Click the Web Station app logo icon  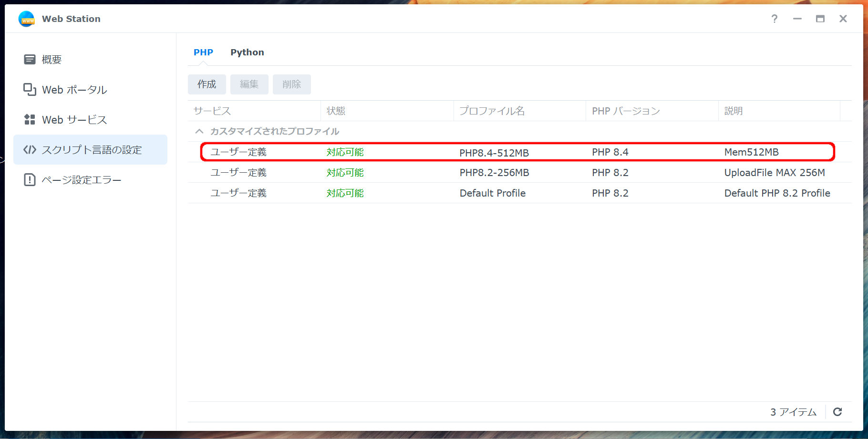(x=27, y=19)
